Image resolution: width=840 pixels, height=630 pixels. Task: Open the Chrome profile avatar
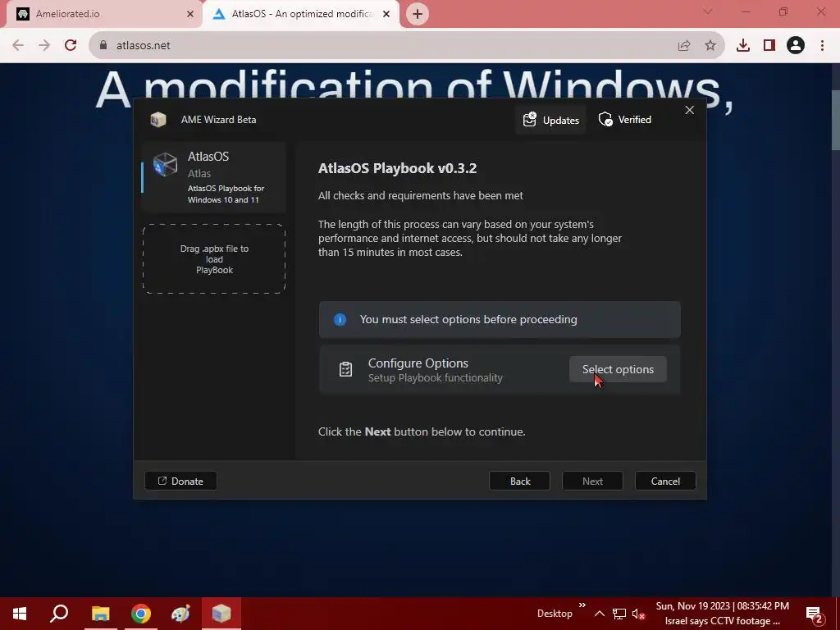796,46
